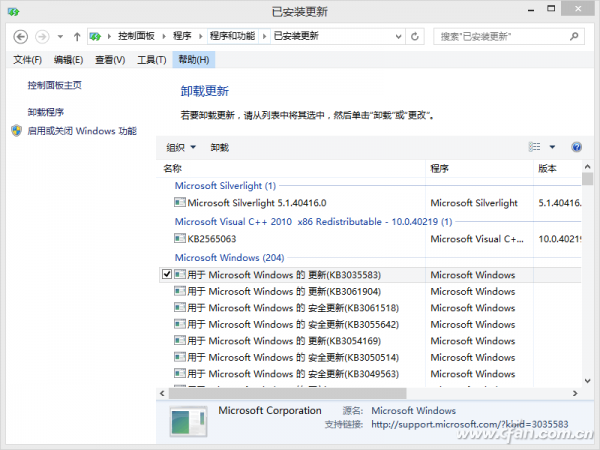Viewport: 600px width, 450px height.
Task: Select 程序 breadcrumb
Action: tap(182, 36)
